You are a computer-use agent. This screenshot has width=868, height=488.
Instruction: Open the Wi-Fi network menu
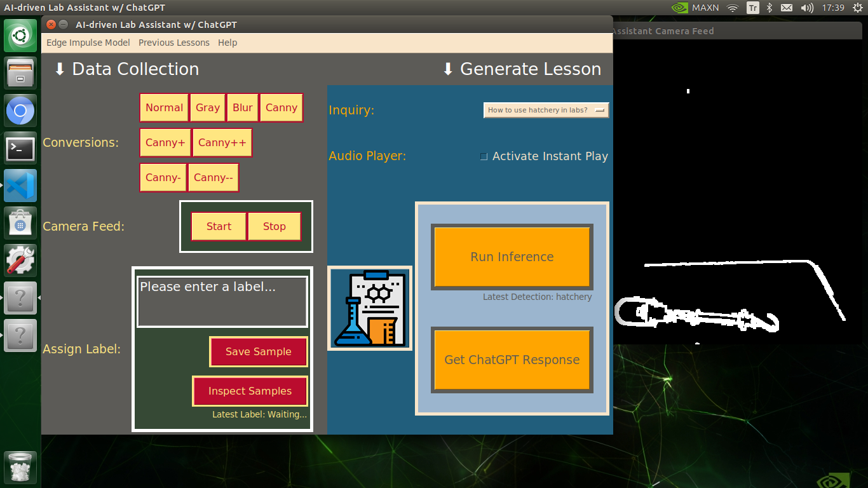733,8
